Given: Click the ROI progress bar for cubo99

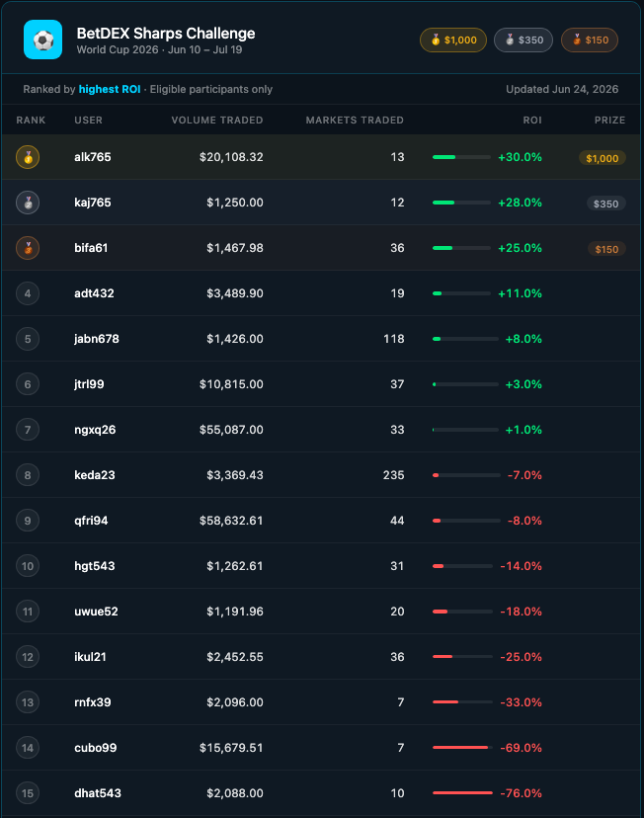Looking at the screenshot, I should pos(462,747).
